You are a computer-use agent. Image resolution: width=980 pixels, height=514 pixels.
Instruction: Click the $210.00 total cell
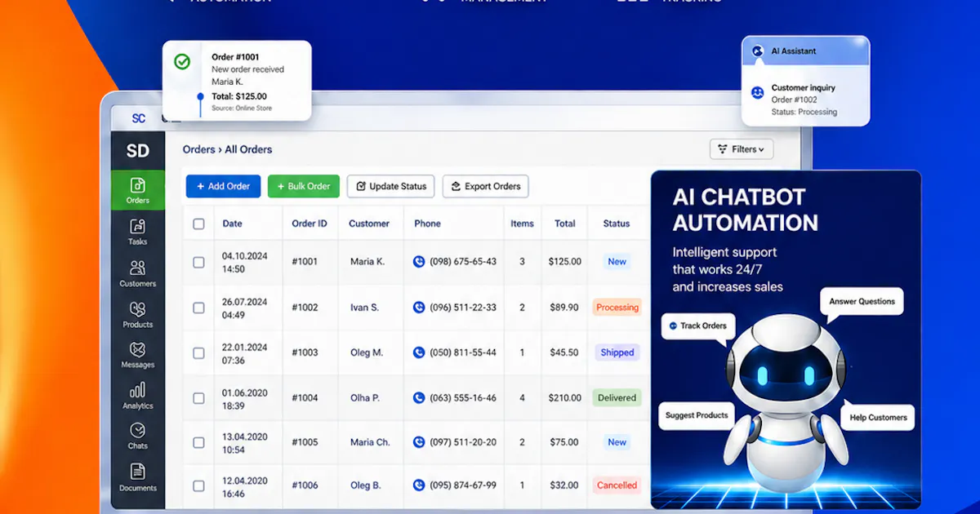coord(565,398)
